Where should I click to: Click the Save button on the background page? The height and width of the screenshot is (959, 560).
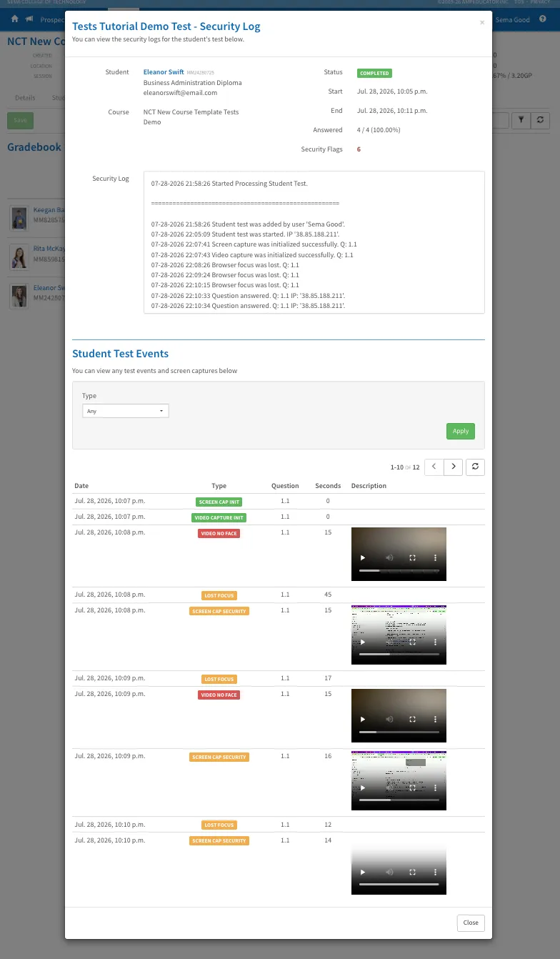click(x=20, y=120)
